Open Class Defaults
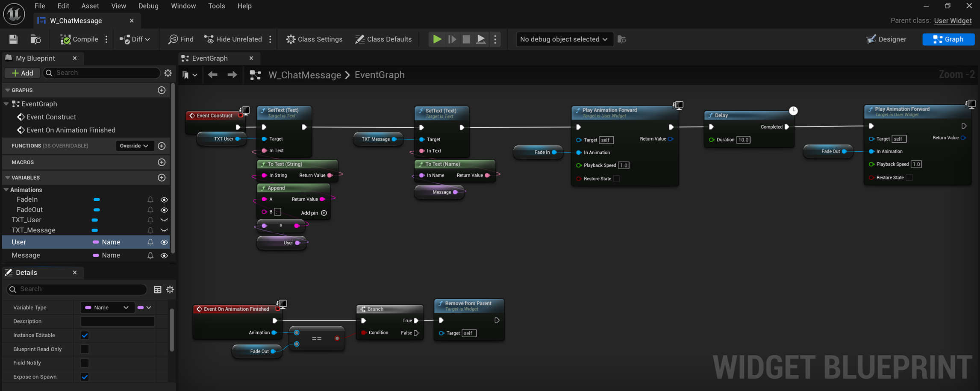The height and width of the screenshot is (391, 980). 383,39
